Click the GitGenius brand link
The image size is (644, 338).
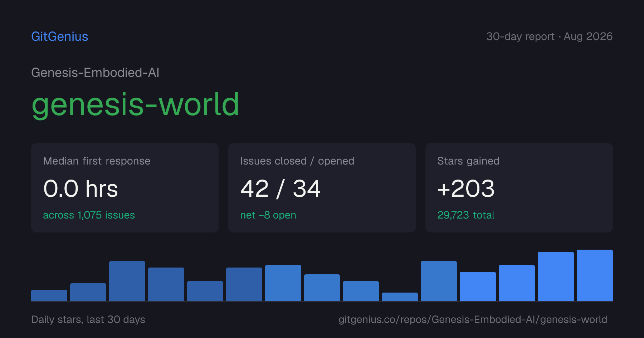pyautogui.click(x=60, y=36)
